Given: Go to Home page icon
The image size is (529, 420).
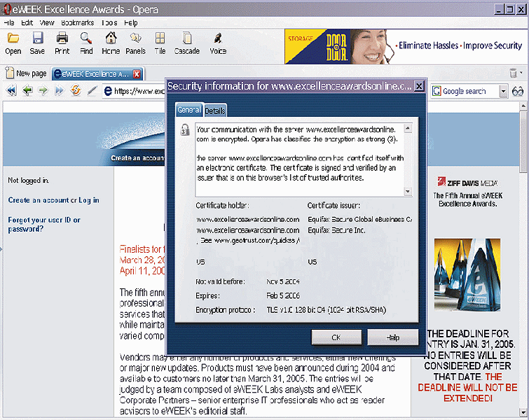Looking at the screenshot, I should pos(111,38).
